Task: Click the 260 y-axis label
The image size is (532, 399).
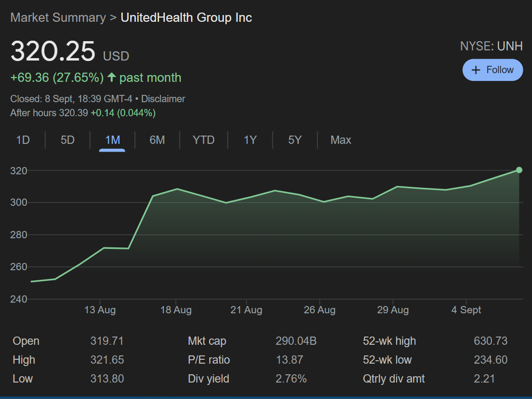Action: (x=19, y=267)
